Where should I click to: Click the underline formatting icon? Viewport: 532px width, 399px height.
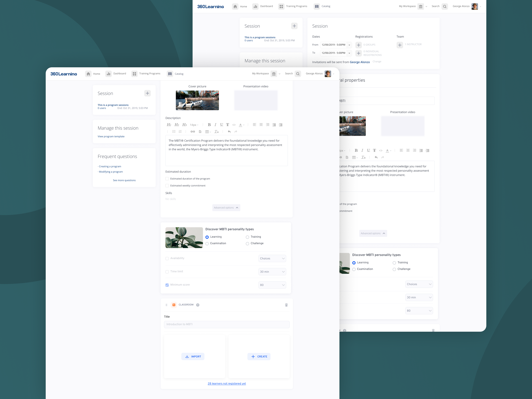[221, 125]
